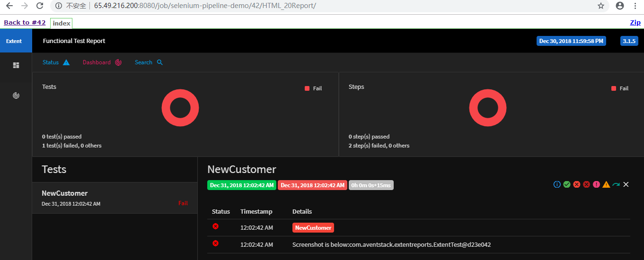Click 12:02:42 AM timestamp in Screenshot row
644x260 pixels.
(x=256, y=245)
